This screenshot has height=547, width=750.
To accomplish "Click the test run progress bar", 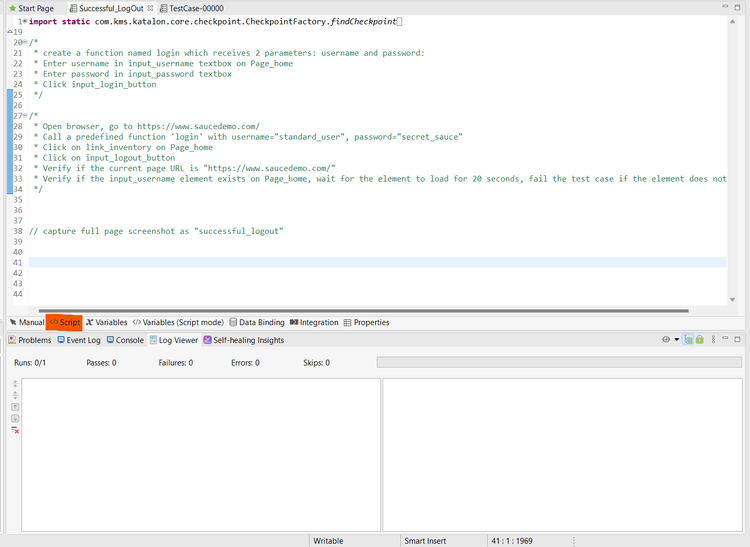I will pos(559,362).
